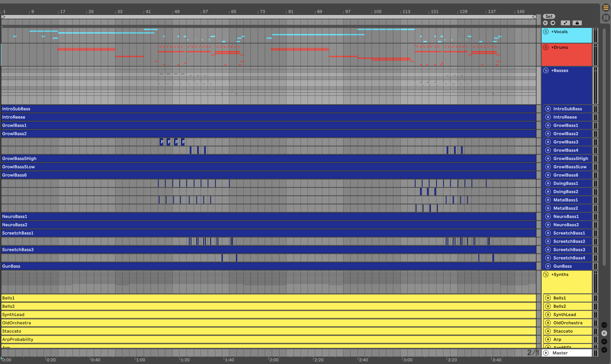Switch to Arrangement view selector icon
Image resolution: width=611 pixels, height=364 pixels.
pyautogui.click(x=606, y=8)
